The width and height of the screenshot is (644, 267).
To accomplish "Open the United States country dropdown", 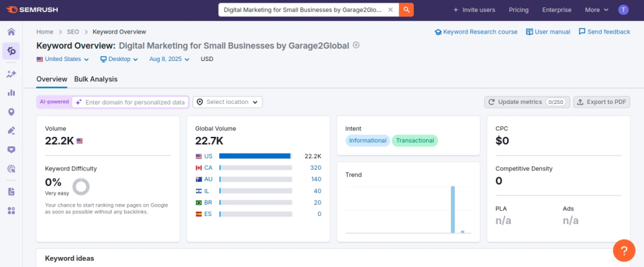I will click(x=62, y=59).
